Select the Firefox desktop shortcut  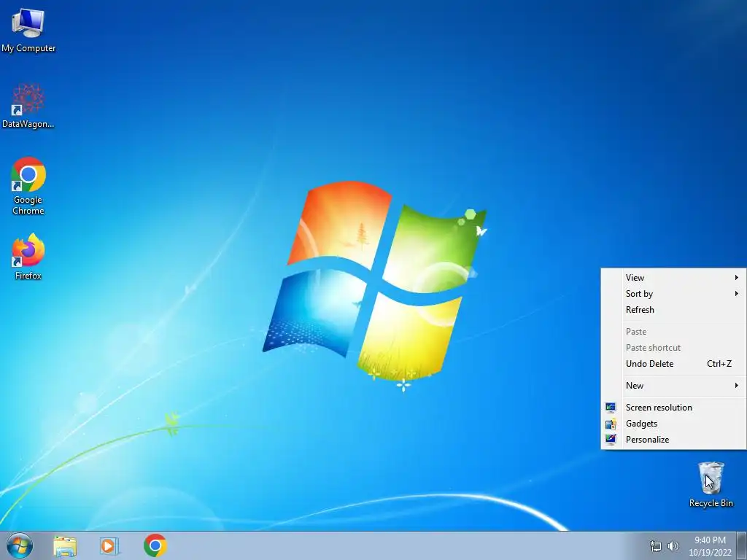tap(28, 256)
